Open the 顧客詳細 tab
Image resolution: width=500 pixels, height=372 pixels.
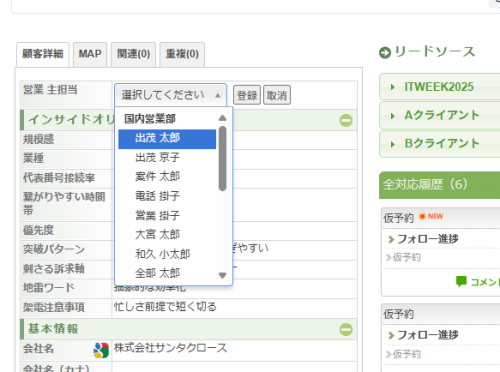(x=43, y=54)
